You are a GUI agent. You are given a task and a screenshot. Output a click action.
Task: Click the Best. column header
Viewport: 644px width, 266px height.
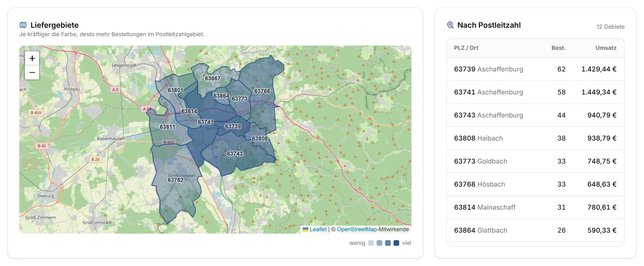pyautogui.click(x=558, y=48)
